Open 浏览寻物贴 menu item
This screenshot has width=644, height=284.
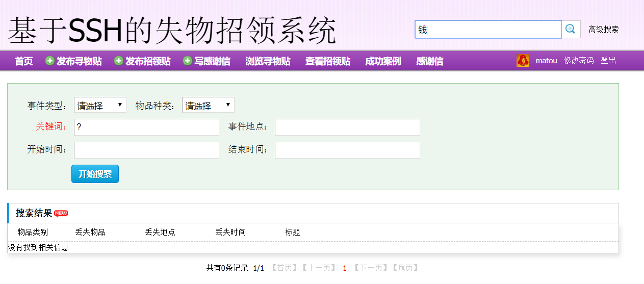pos(268,61)
